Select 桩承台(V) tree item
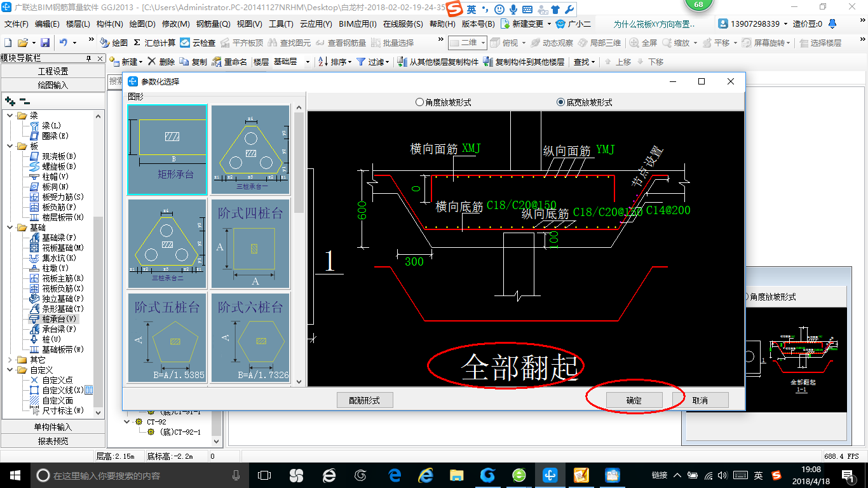Image resolution: width=868 pixels, height=488 pixels. point(53,319)
